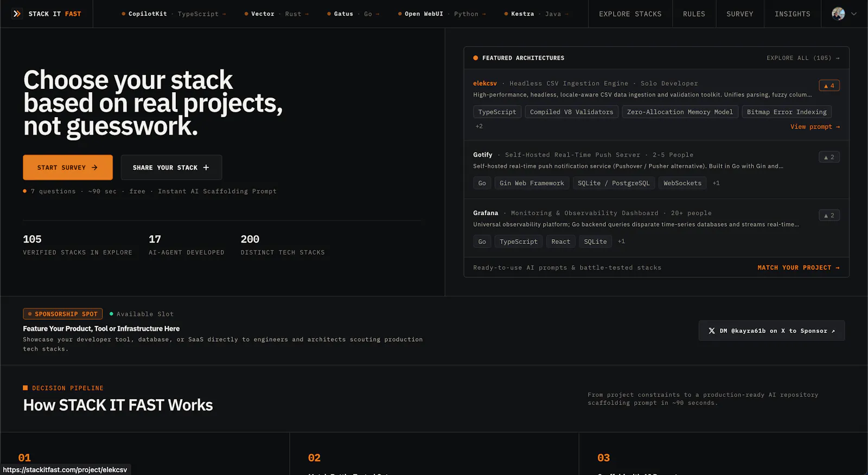868x475 pixels.
Task: Click the step 01 number
Action: pyautogui.click(x=24, y=458)
